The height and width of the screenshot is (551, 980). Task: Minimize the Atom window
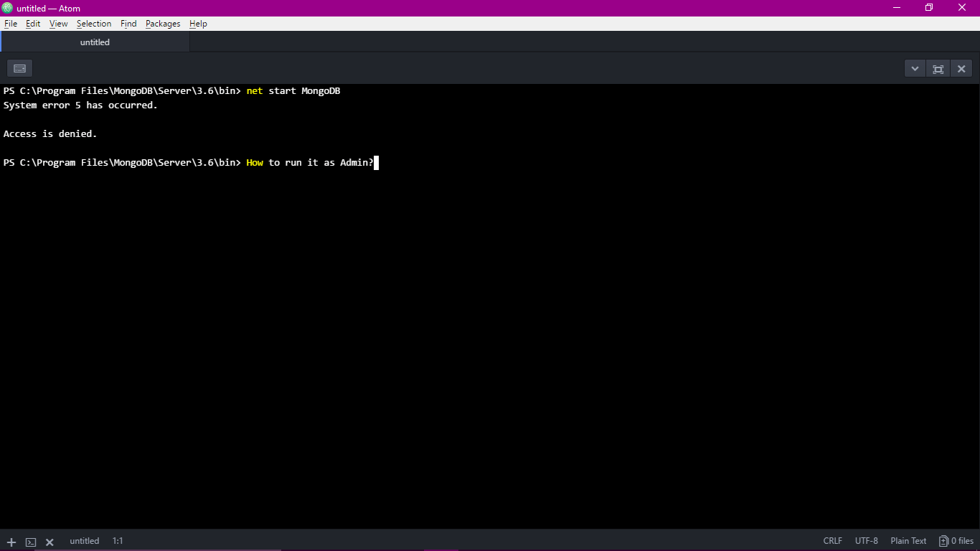tap(897, 8)
